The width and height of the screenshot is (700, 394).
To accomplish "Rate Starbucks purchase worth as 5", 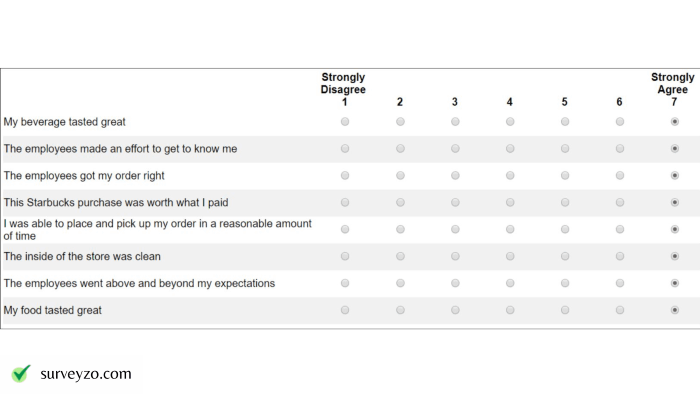I will click(x=565, y=202).
